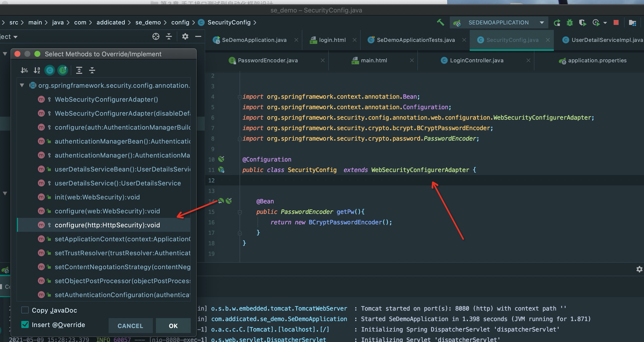Close the login.html tab
Screen dimensions: 644x342
[x=355, y=40]
